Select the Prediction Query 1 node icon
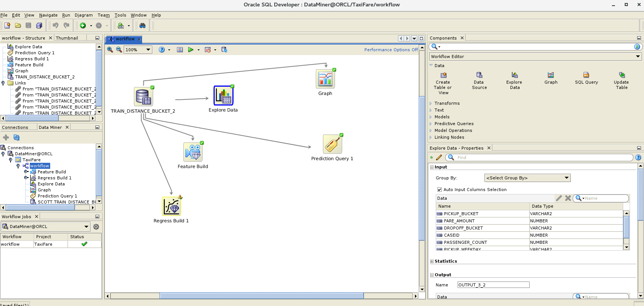 click(x=332, y=144)
